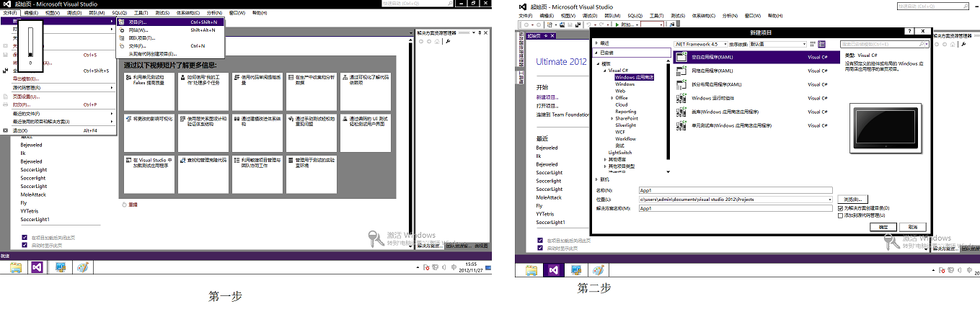Viewport: 980px width, 322px height.
Task: Expand the 其他项目类型 tree node
Action: 604,166
